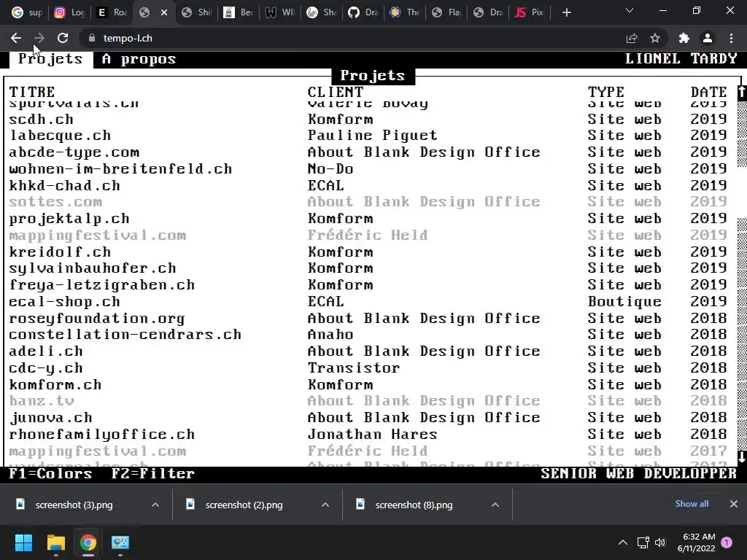The image size is (747, 560).
Task: Open the Windows Start menu
Action: pyautogui.click(x=23, y=542)
